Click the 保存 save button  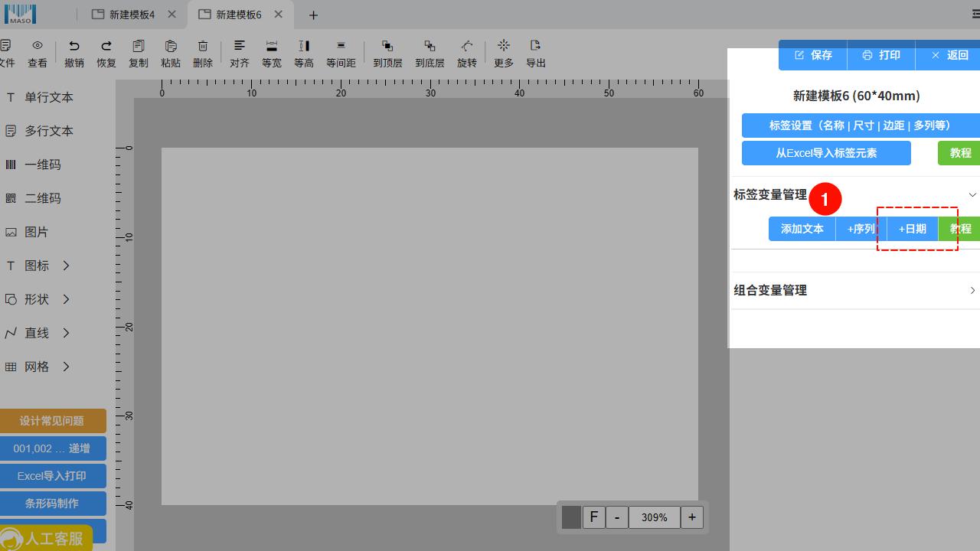[813, 55]
